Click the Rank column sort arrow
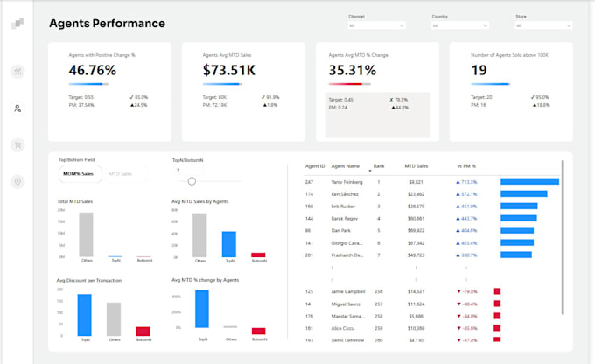The width and height of the screenshot is (595, 364). (370, 171)
